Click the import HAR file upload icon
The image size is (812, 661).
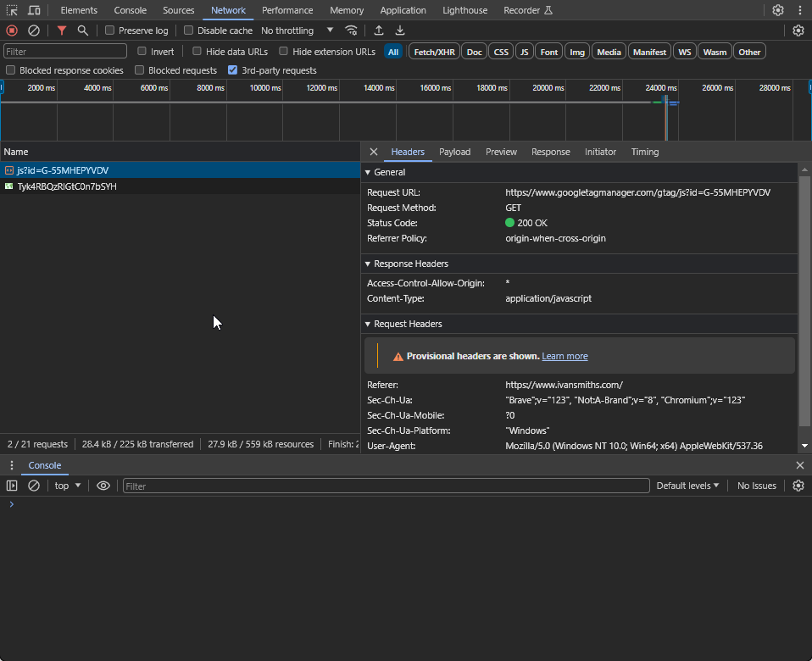pyautogui.click(x=379, y=31)
